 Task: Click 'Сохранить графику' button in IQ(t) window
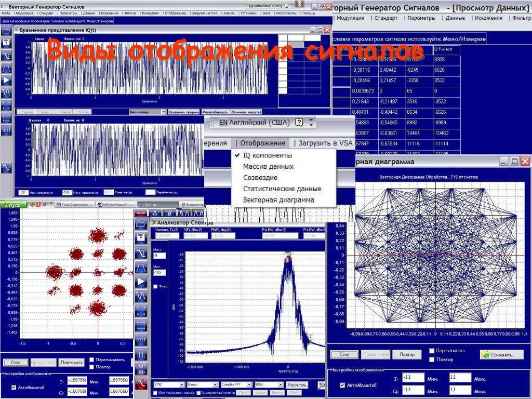coord(184,112)
